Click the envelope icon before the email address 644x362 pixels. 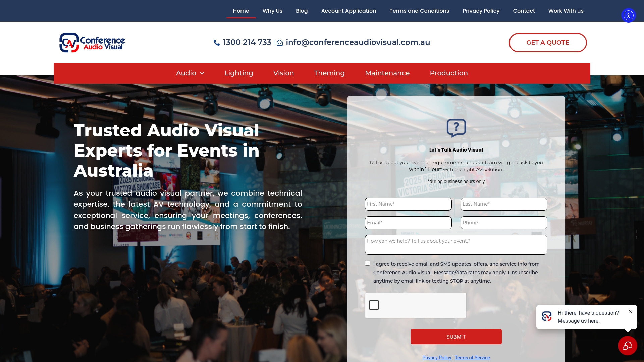pos(279,43)
